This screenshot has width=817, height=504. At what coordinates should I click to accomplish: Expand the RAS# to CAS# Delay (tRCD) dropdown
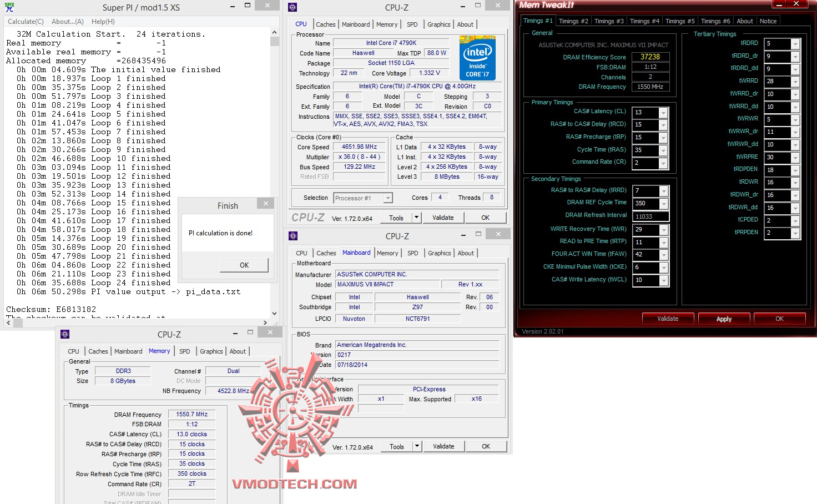click(663, 125)
